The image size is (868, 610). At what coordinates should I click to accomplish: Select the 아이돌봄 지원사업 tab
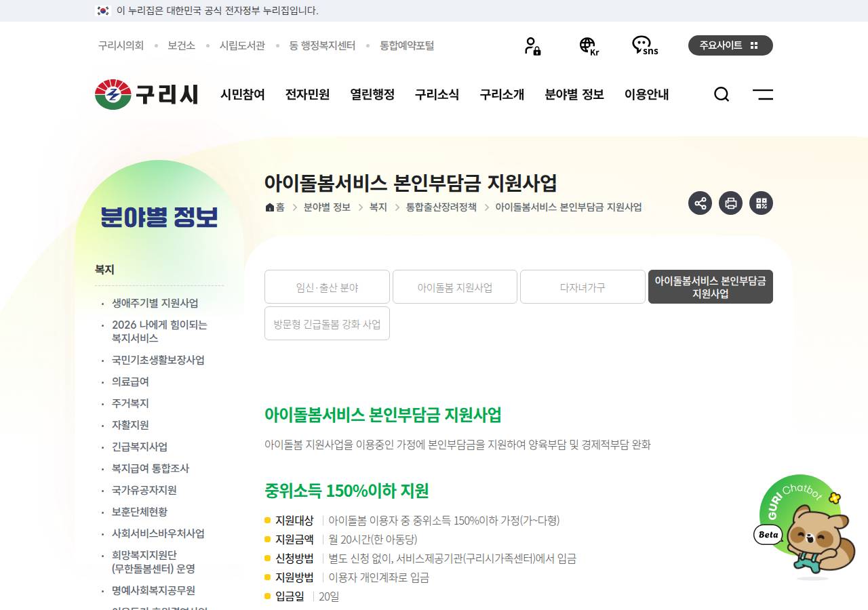455,287
